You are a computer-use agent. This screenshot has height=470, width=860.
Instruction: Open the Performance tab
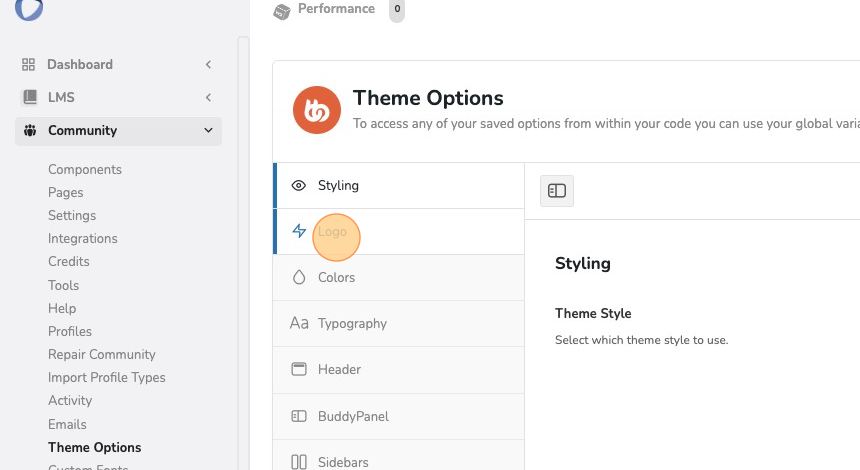click(336, 9)
